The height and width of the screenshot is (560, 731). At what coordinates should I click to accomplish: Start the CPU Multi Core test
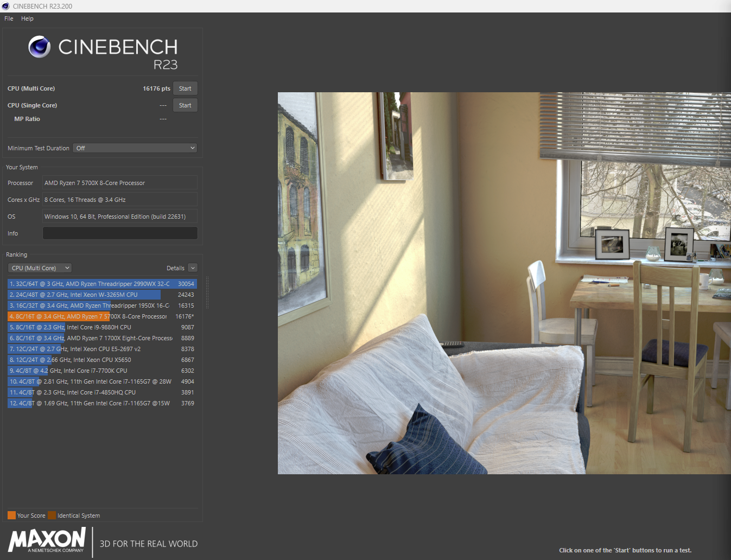coord(185,88)
